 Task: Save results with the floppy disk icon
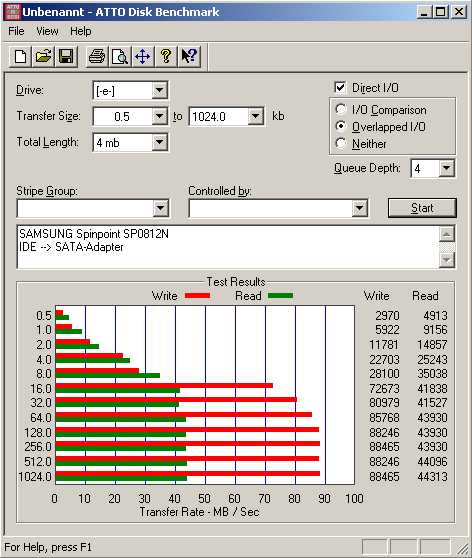click(66, 56)
